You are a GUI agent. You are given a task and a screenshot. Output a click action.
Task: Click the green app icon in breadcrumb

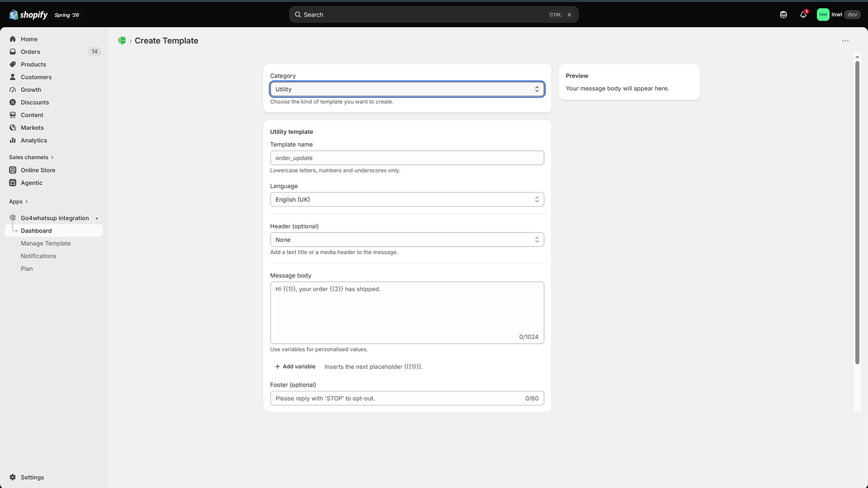pos(122,41)
